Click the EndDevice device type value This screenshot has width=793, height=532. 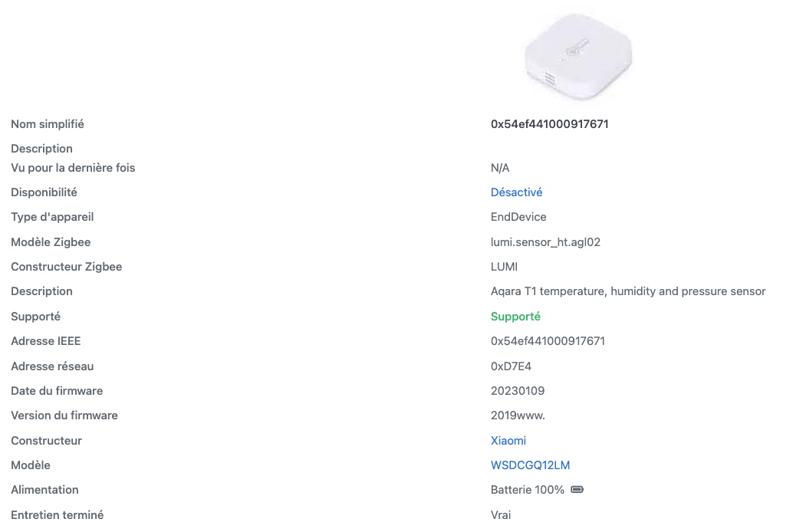tap(518, 217)
